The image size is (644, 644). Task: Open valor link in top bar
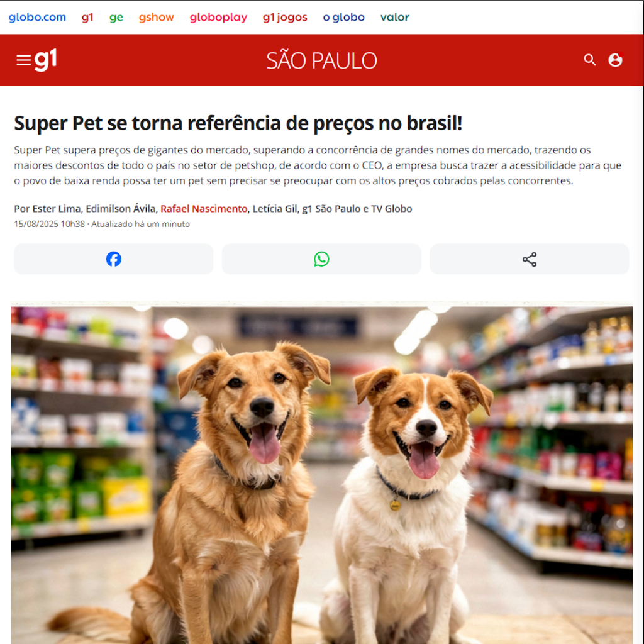(x=395, y=17)
